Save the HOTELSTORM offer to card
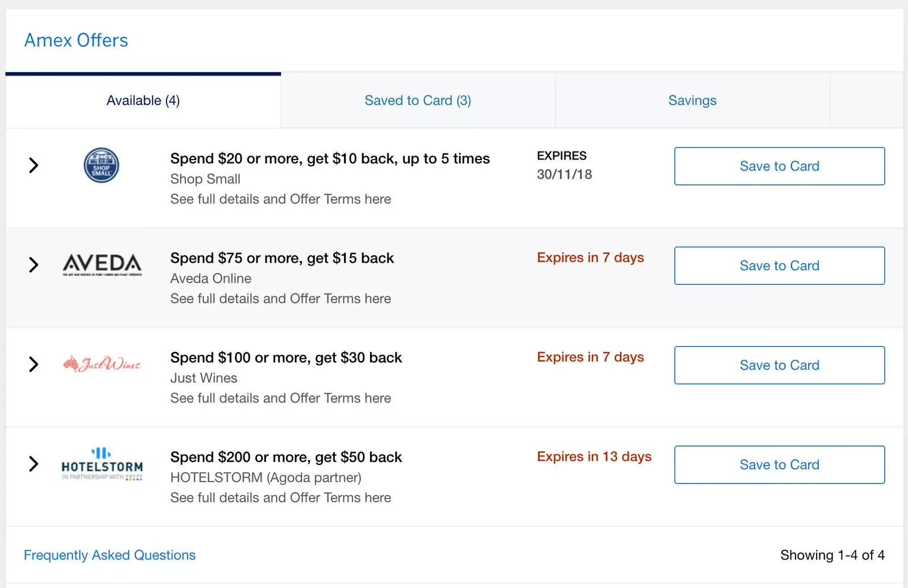Image resolution: width=908 pixels, height=588 pixels. pos(779,465)
